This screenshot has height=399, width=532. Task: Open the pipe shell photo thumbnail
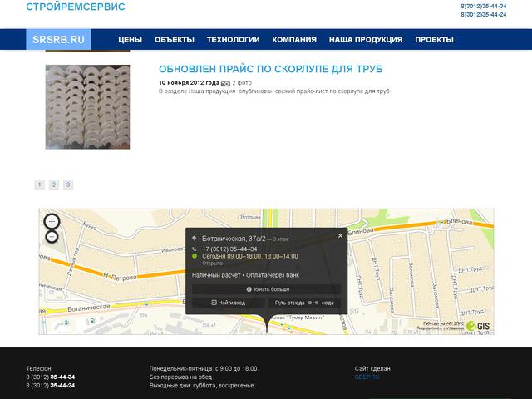coord(87,107)
